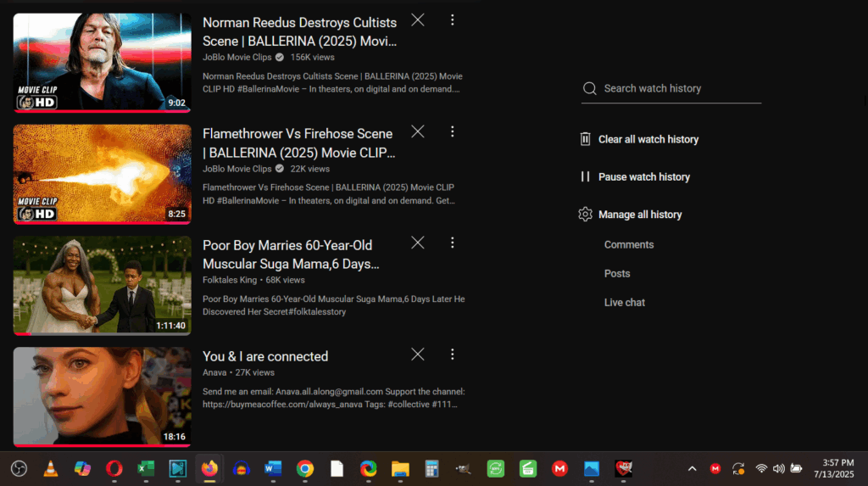Click in Search watch history field

click(671, 89)
